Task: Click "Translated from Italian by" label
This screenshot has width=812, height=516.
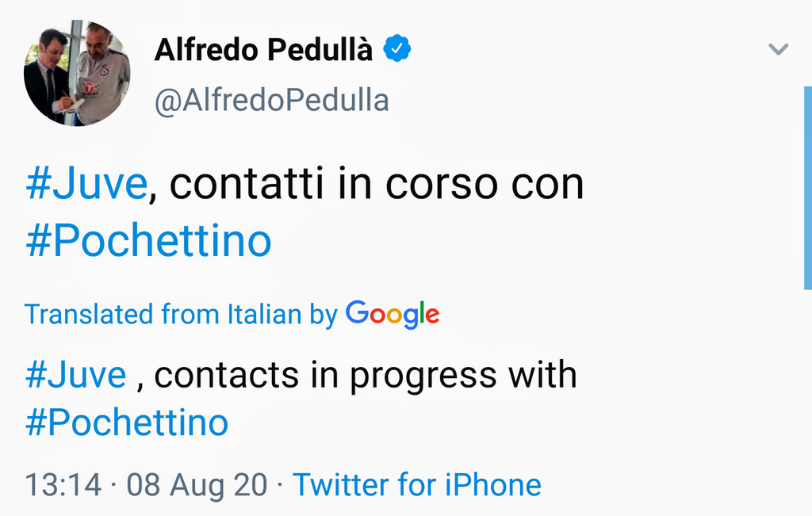Action: pos(181,315)
